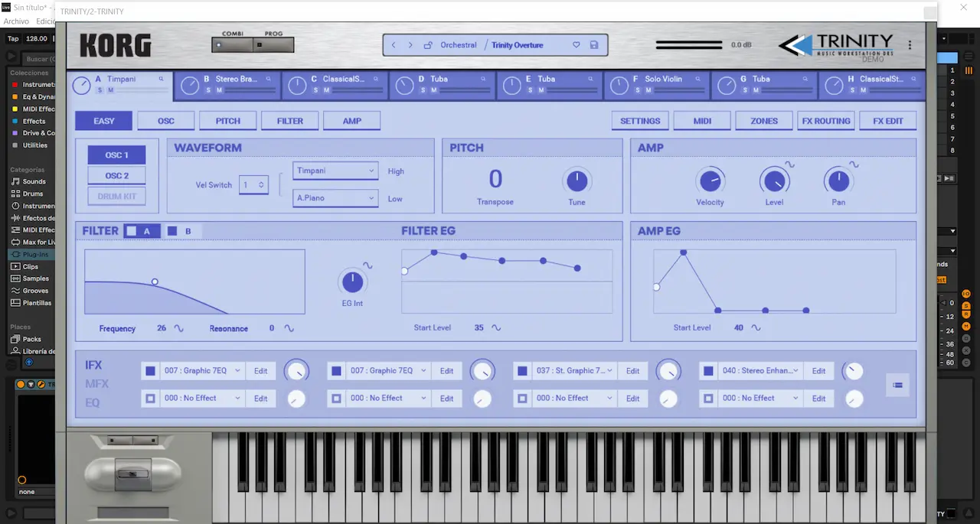Viewport: 980px width, 524px height.
Task: Toggle the 040 Stereo Enhancer effect on/off
Action: pos(708,371)
